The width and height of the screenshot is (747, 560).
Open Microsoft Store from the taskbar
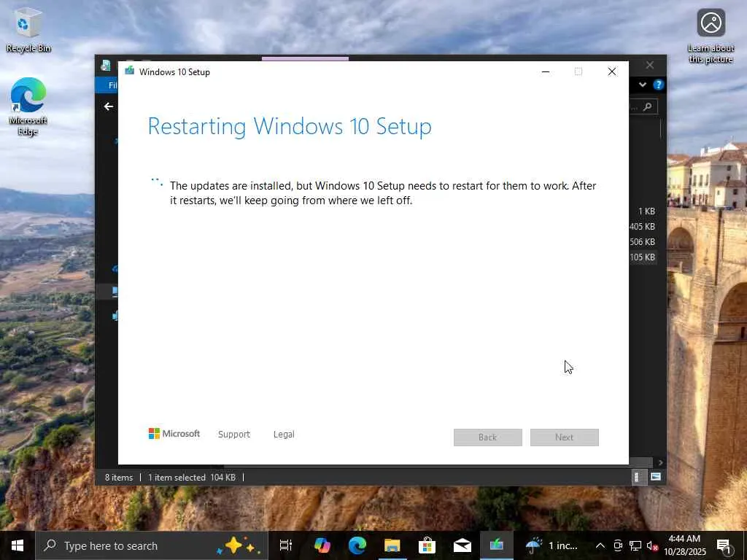427,545
